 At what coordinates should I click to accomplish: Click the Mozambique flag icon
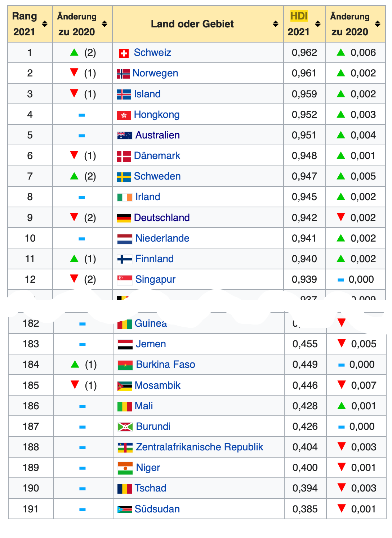124,386
